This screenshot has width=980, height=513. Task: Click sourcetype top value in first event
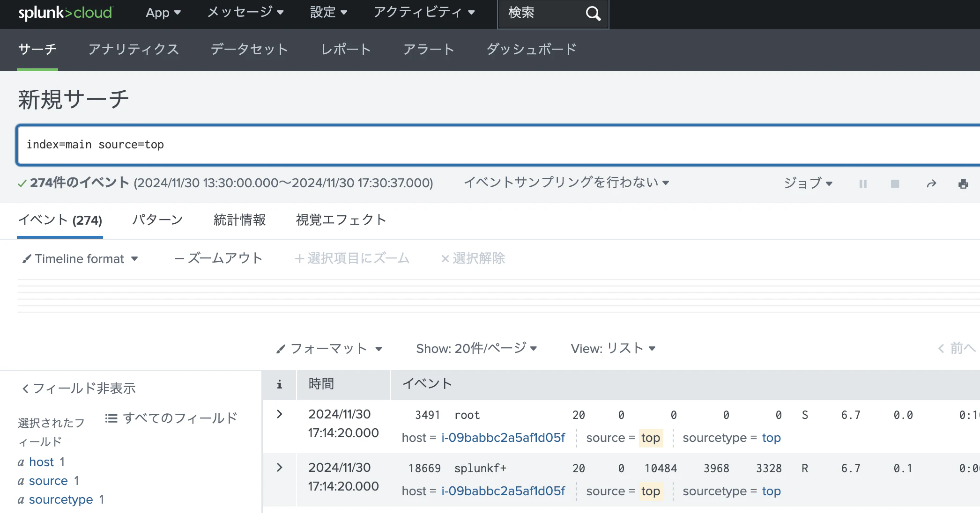(771, 438)
